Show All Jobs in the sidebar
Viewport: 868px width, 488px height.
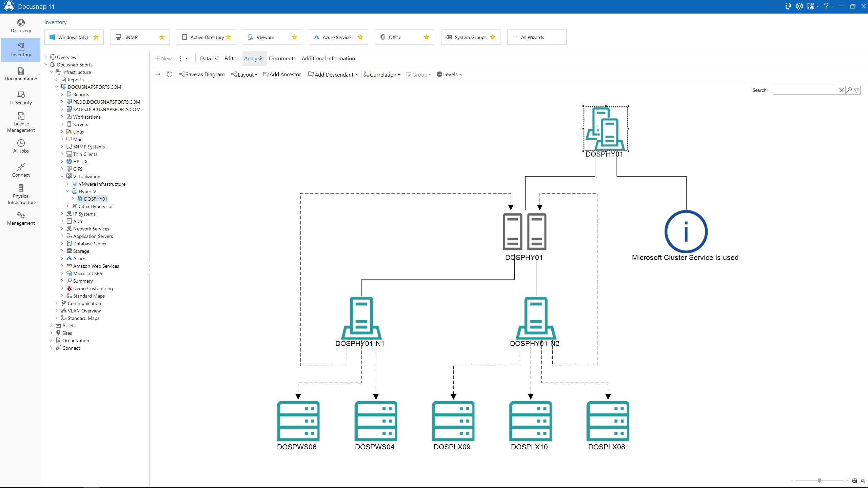point(21,146)
